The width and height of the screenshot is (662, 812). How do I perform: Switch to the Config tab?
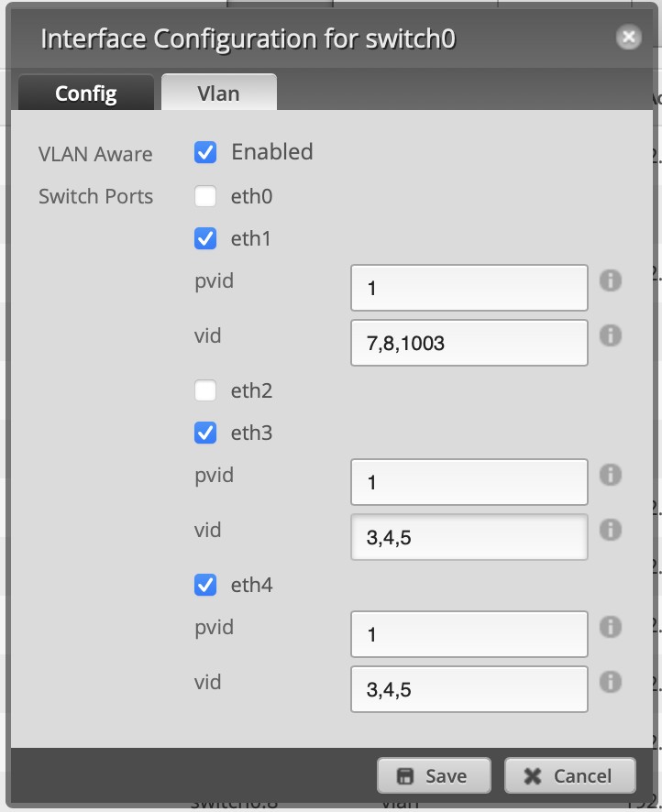(x=86, y=93)
